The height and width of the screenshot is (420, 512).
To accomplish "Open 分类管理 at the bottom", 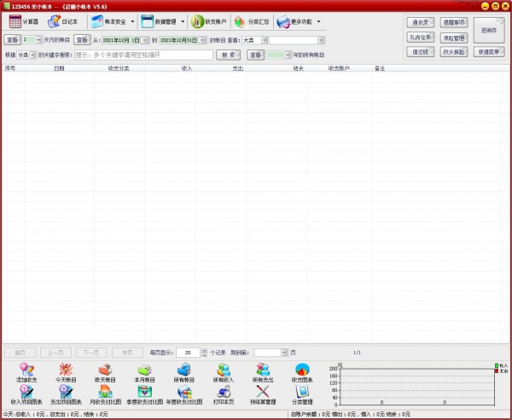I will (302, 394).
